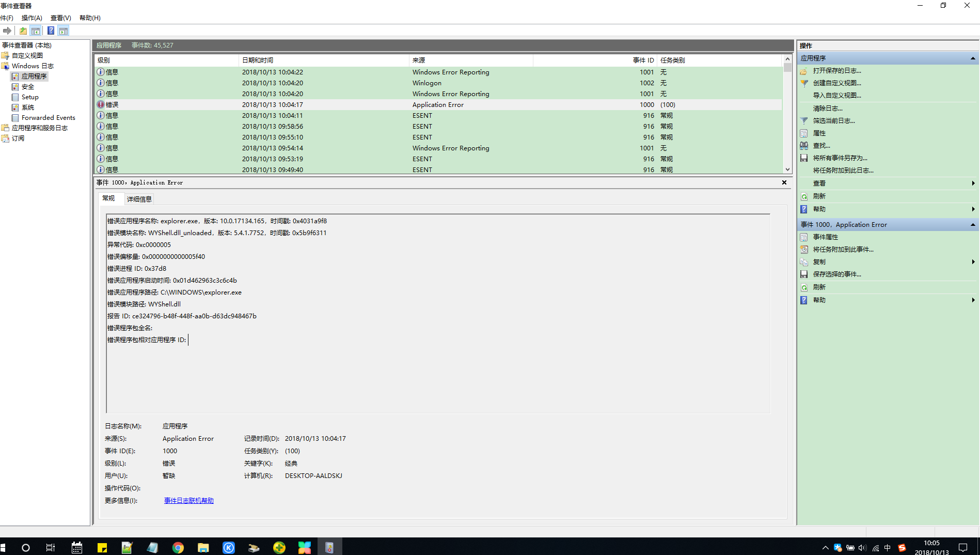Screen dimensions: 980x555
Task: Open Task View on the taskbar
Action: pos(51,548)
